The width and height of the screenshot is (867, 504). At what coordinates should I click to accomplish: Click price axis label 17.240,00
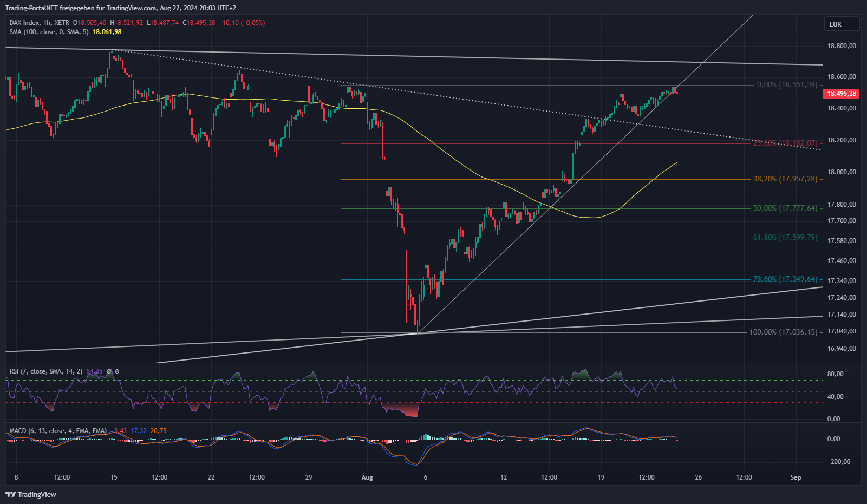pos(842,298)
